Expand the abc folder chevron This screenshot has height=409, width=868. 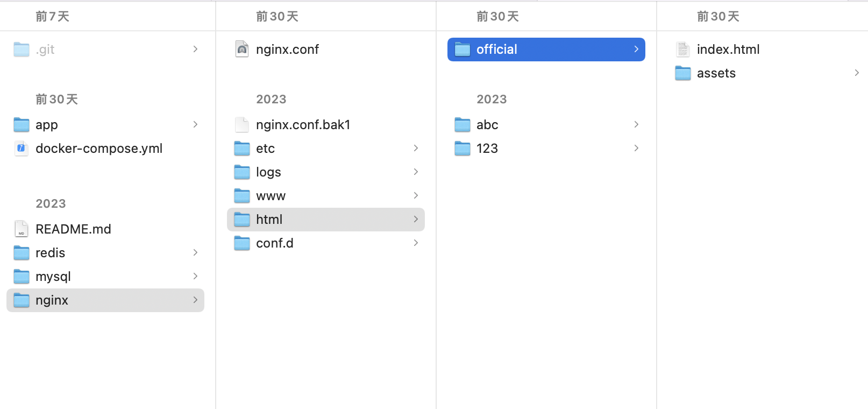click(636, 125)
